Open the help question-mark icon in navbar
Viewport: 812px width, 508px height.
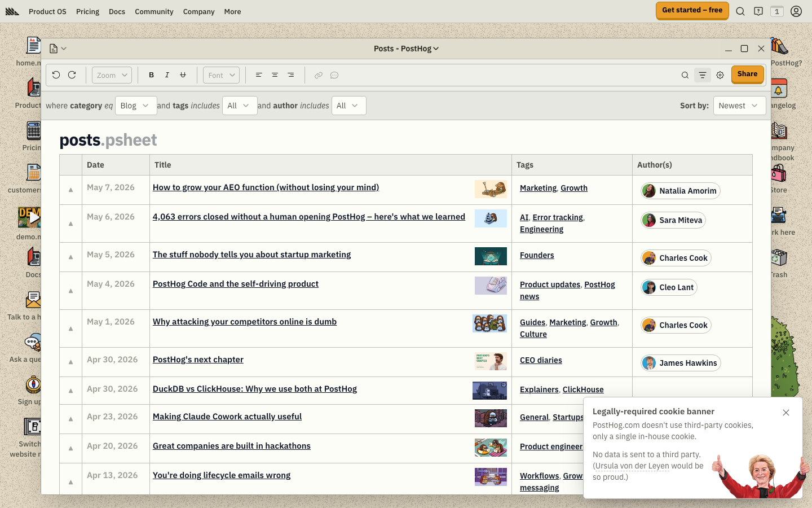(x=758, y=11)
